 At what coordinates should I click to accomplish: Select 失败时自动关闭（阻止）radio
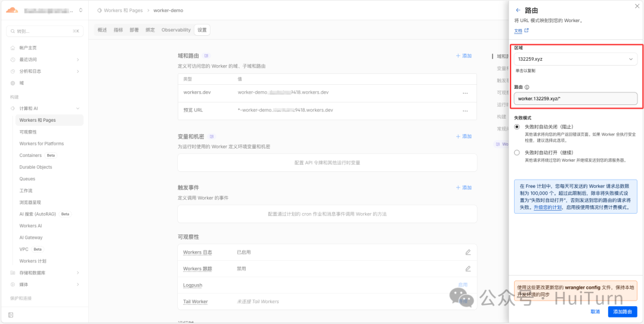coord(517,126)
